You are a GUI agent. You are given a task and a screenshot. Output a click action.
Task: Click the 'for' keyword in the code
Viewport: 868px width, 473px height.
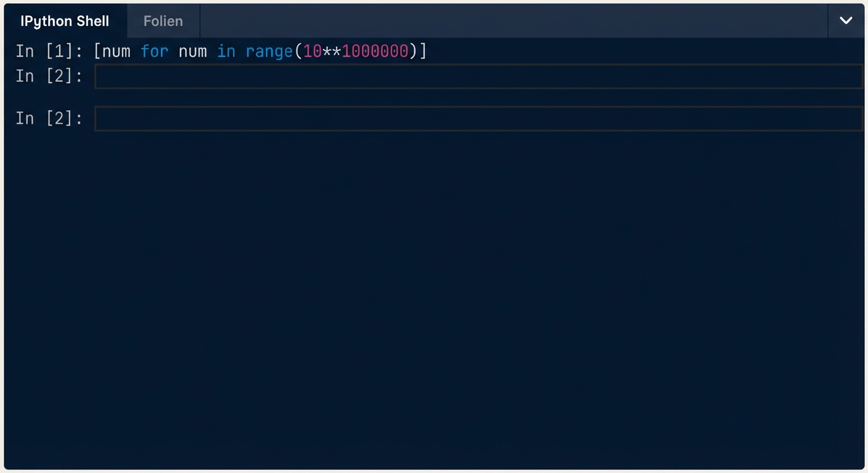point(154,51)
